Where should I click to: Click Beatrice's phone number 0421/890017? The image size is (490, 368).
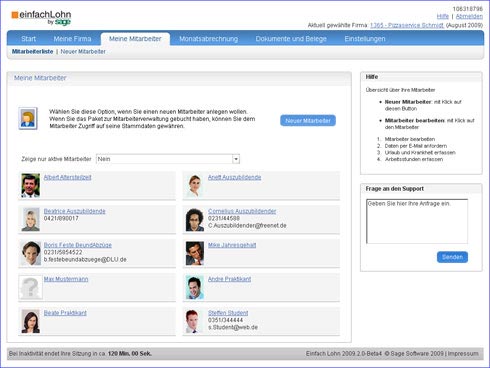[x=61, y=218]
